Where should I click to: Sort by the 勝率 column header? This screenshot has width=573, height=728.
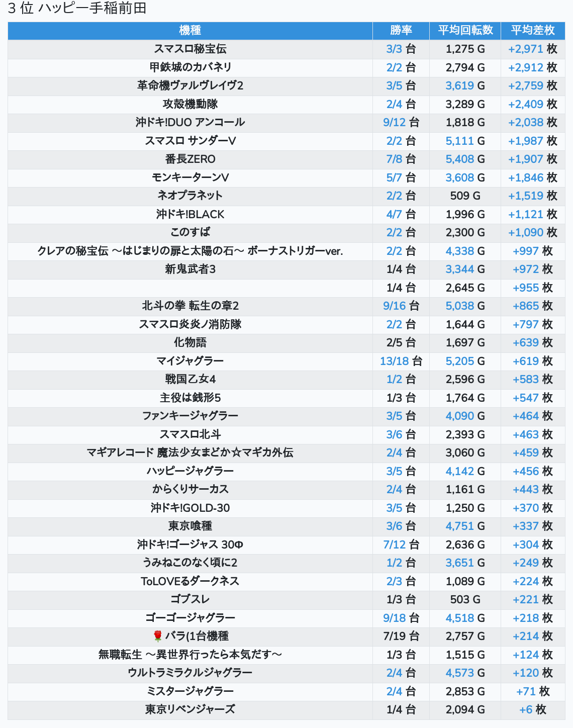401,30
